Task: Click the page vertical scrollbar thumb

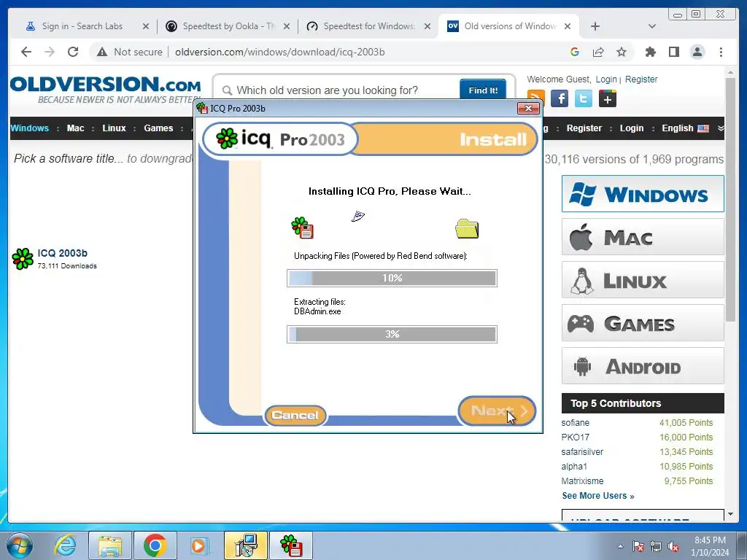Action: pyautogui.click(x=730, y=200)
